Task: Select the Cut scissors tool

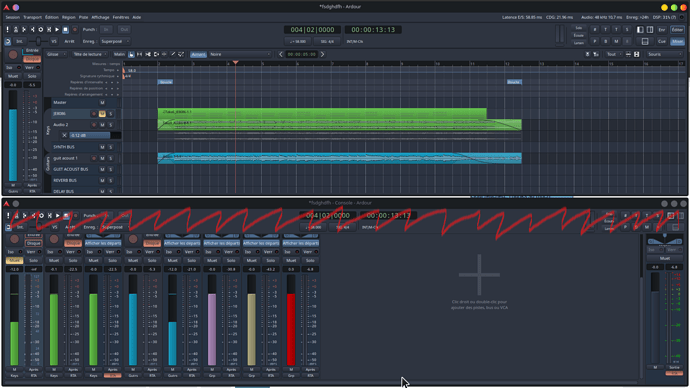Action: [x=148, y=54]
